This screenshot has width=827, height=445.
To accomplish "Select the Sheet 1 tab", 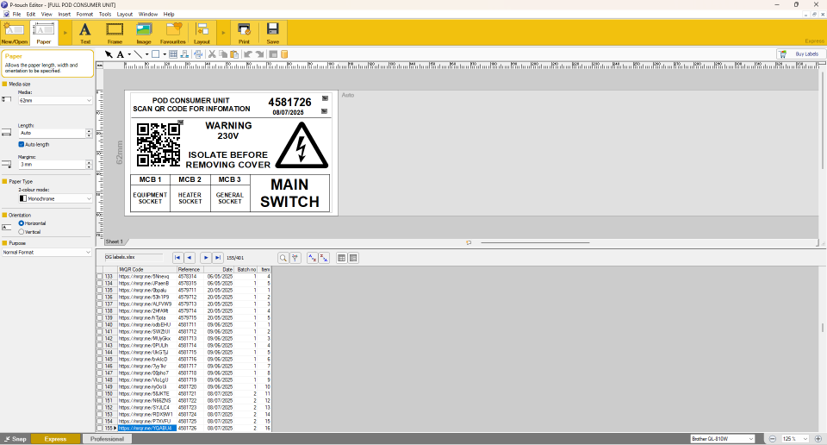I will coord(114,242).
